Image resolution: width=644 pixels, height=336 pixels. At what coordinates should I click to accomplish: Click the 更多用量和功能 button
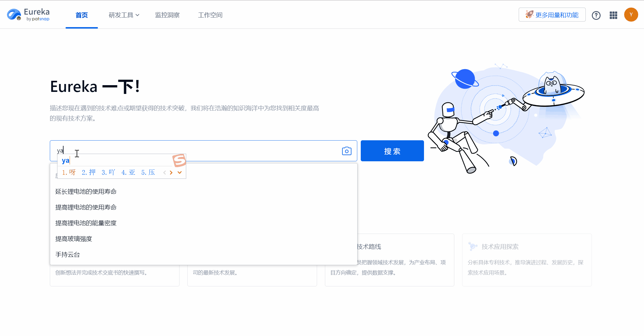(x=552, y=15)
